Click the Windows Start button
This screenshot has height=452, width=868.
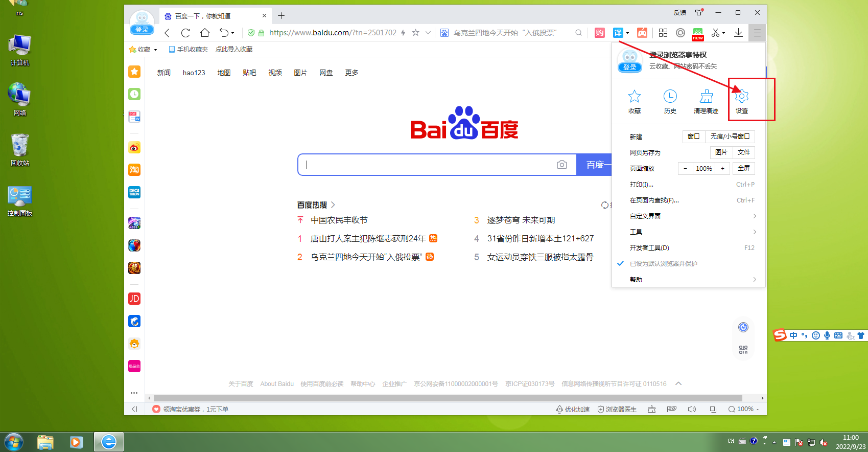click(14, 442)
